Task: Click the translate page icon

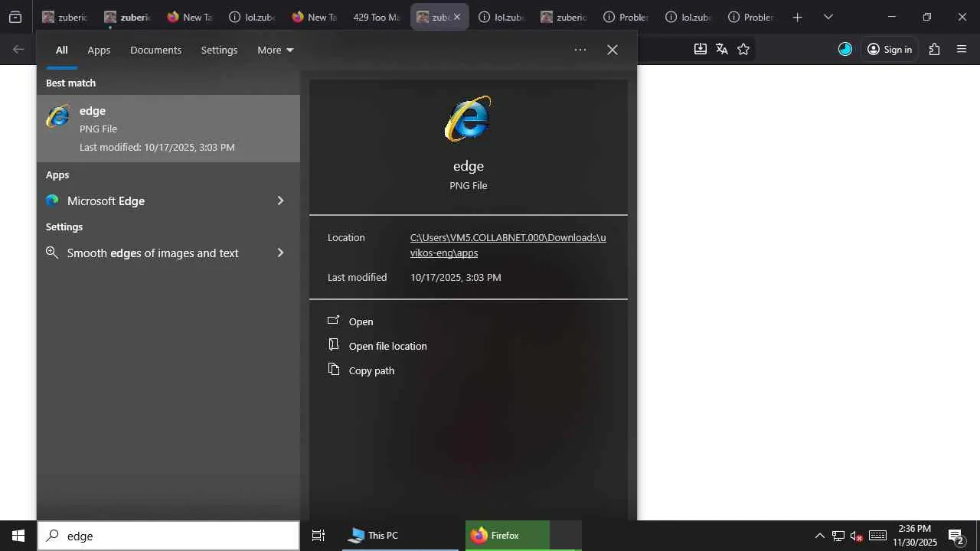Action: click(x=721, y=49)
